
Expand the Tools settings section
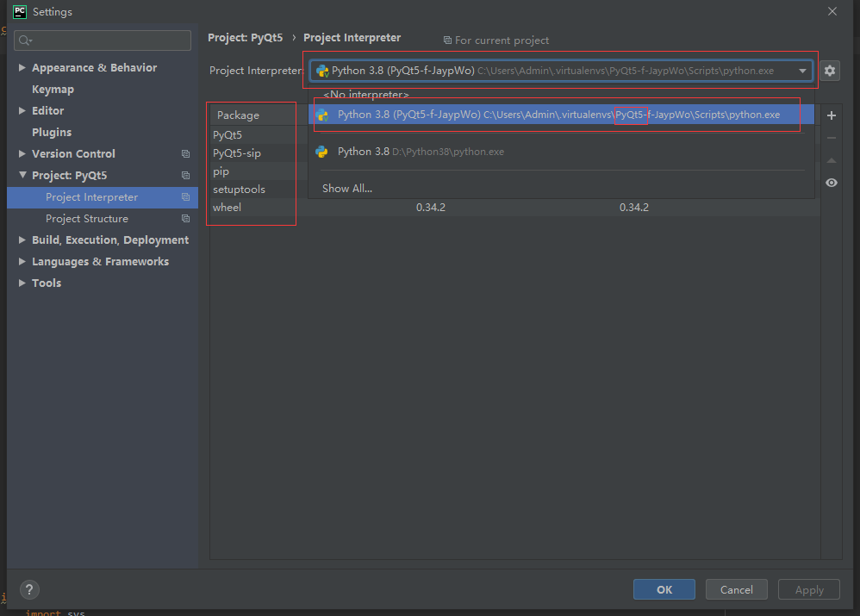point(22,283)
